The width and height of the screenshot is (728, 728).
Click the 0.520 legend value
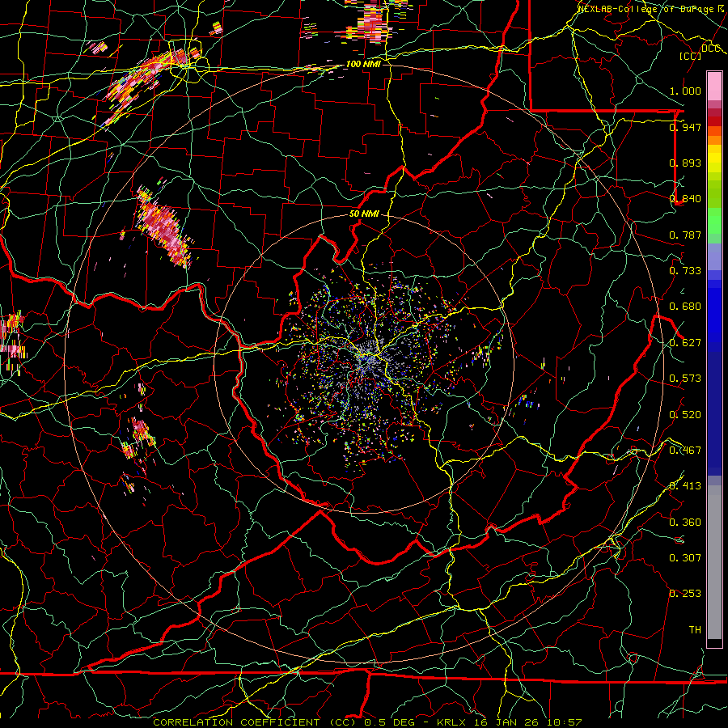pyautogui.click(x=685, y=415)
